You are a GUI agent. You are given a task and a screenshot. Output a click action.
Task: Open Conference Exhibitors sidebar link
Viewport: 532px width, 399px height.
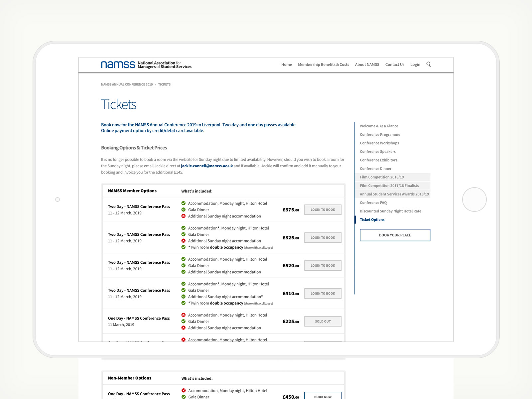coord(378,160)
